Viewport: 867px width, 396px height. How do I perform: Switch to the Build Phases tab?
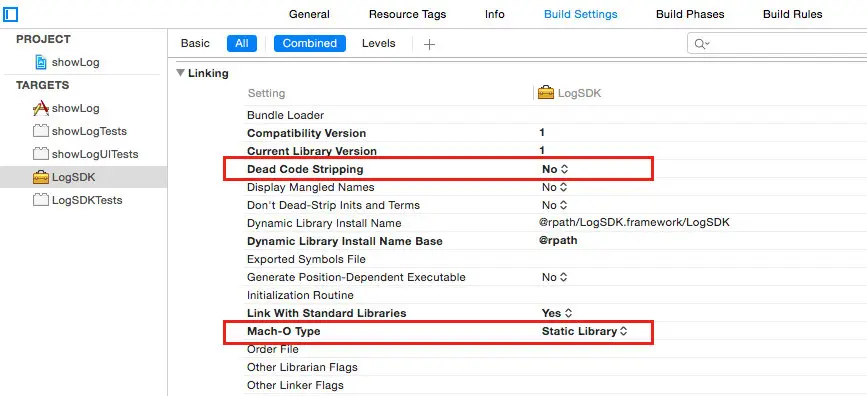[x=690, y=14]
